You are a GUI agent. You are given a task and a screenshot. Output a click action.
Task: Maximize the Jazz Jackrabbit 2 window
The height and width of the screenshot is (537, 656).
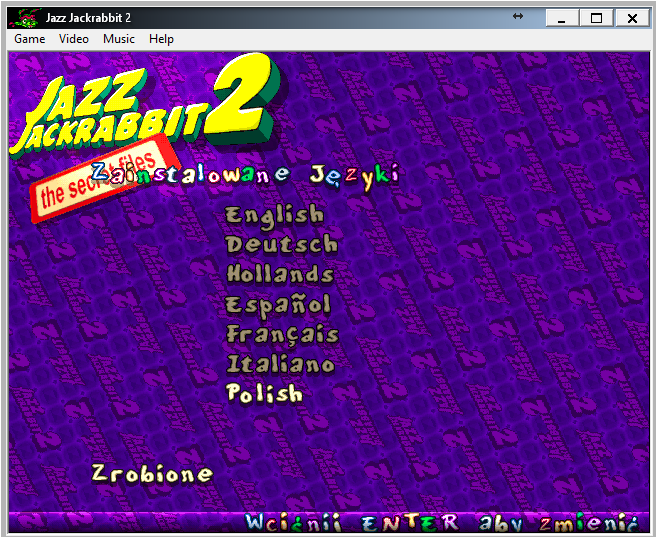click(x=596, y=18)
